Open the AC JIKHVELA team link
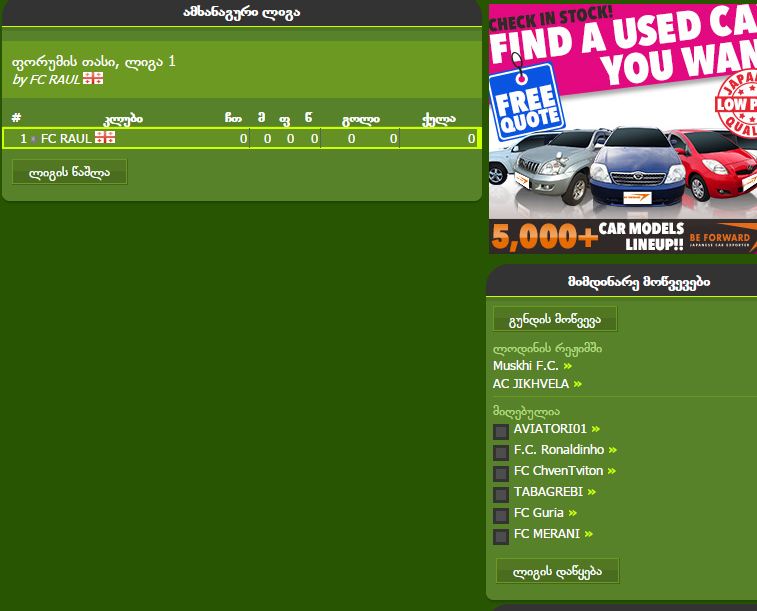Viewport: 757px width, 611px height. [x=531, y=384]
